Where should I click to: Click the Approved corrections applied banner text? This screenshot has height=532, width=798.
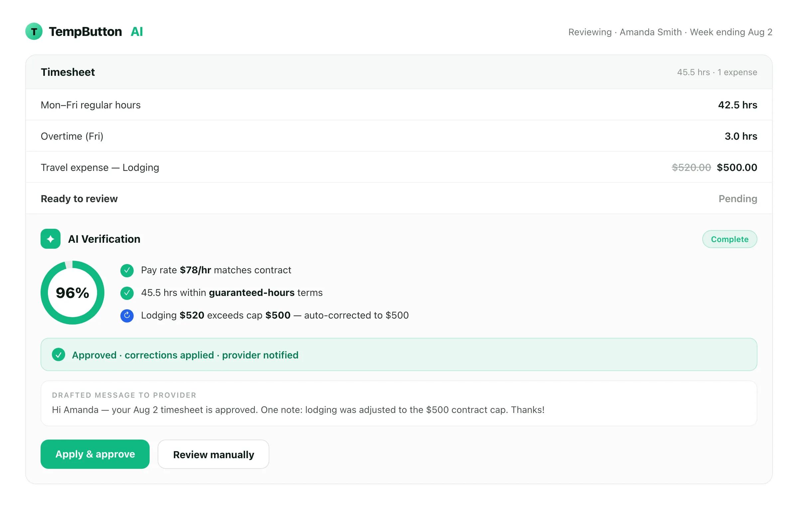(185, 355)
